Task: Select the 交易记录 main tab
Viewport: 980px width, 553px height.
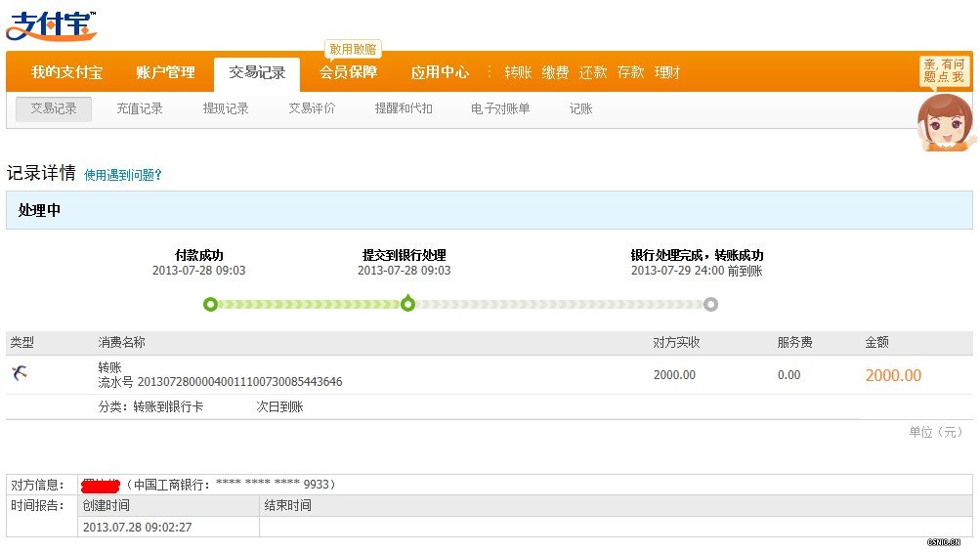Action: [257, 72]
